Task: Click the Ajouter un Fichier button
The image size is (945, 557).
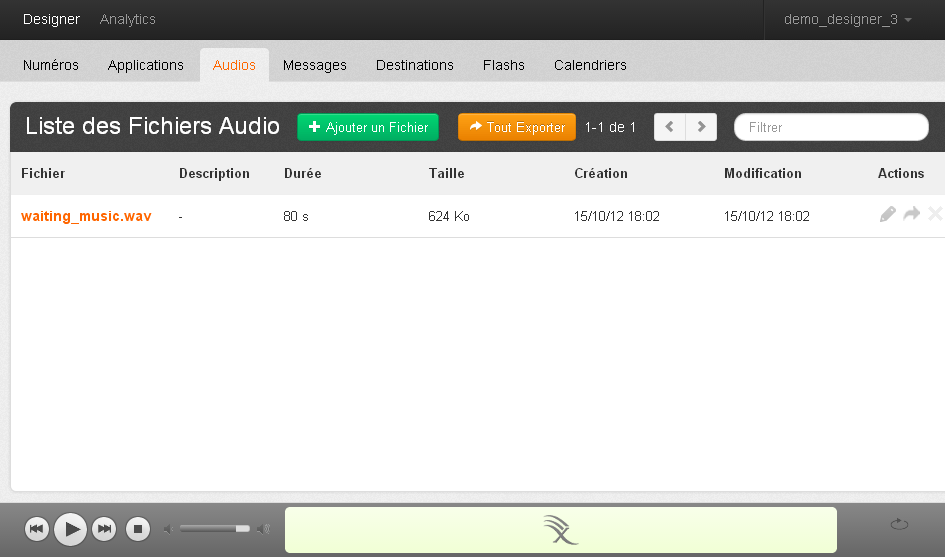Action: (x=368, y=127)
